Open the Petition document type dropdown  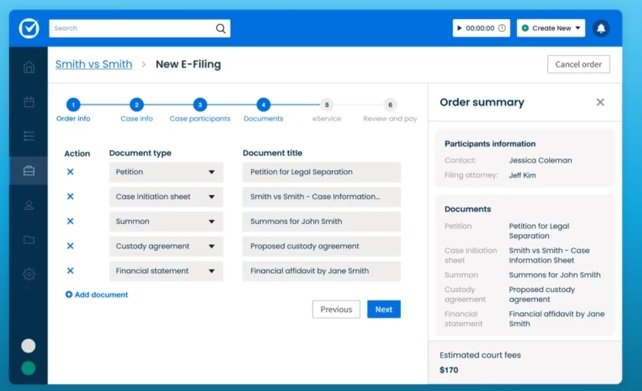pos(166,172)
